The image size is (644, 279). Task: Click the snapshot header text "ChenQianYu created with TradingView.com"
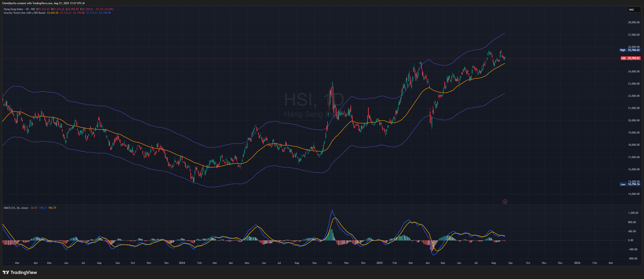[27, 3]
